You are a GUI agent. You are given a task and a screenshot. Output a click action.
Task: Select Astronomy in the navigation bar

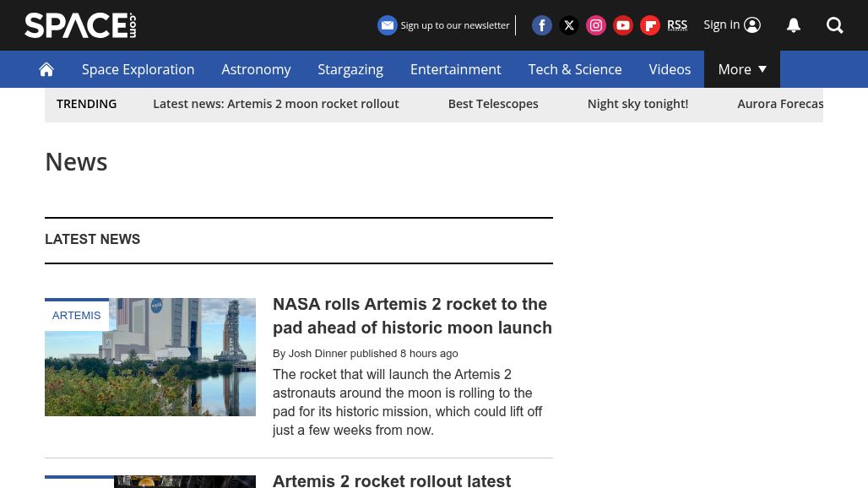pyautogui.click(x=256, y=69)
